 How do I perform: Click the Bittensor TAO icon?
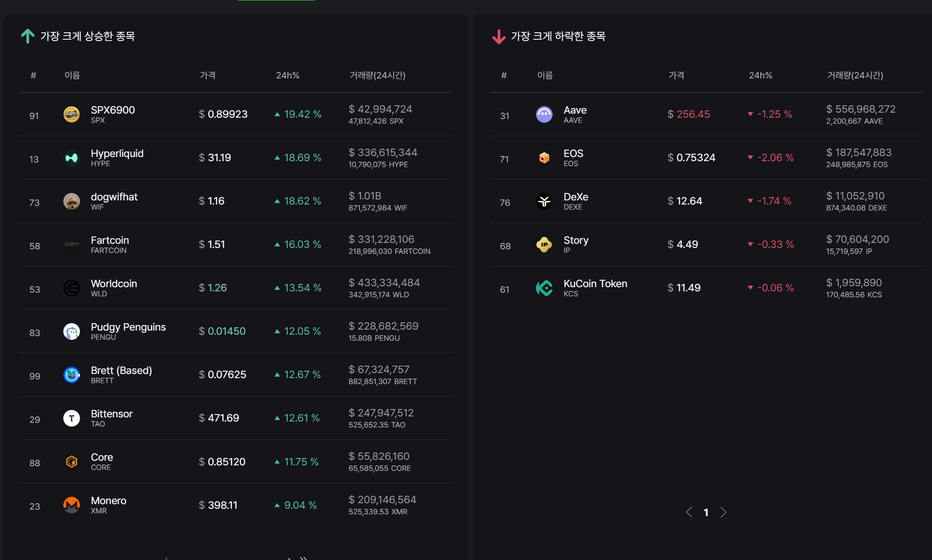(x=72, y=418)
